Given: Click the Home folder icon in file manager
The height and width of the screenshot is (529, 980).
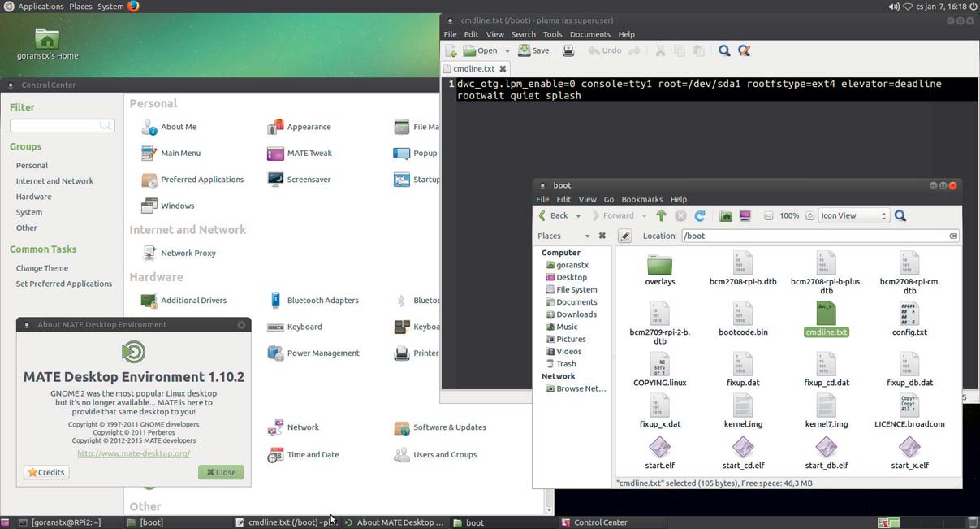Looking at the screenshot, I should pos(726,215).
